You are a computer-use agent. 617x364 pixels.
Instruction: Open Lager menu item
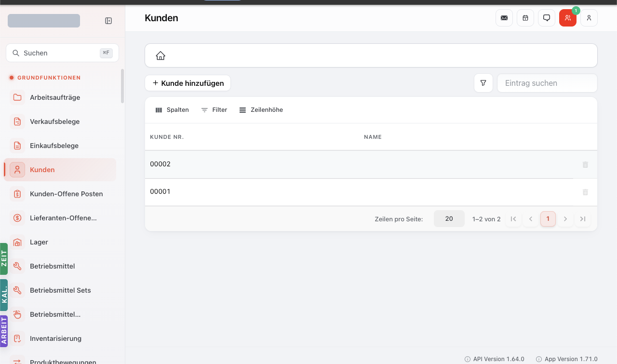[x=60, y=242]
